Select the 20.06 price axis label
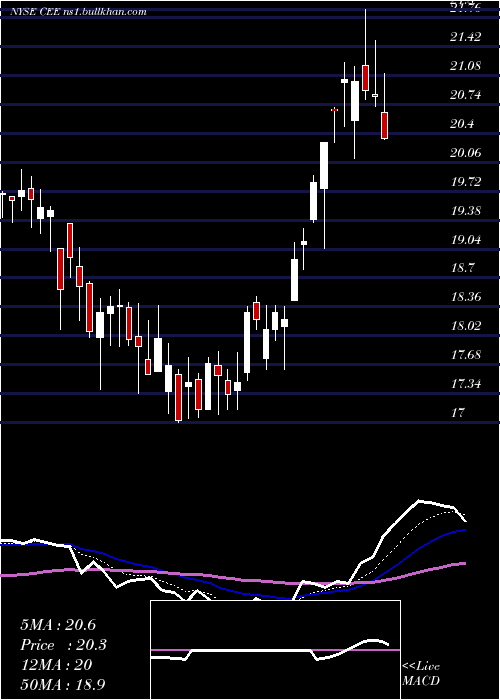This screenshot has width=500, height=700. pyautogui.click(x=466, y=153)
